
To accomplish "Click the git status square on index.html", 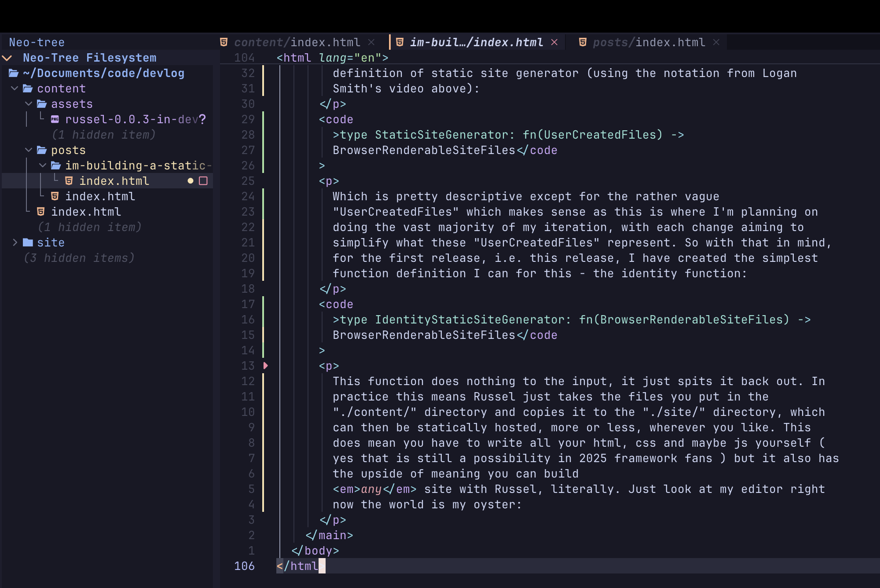I will click(203, 181).
